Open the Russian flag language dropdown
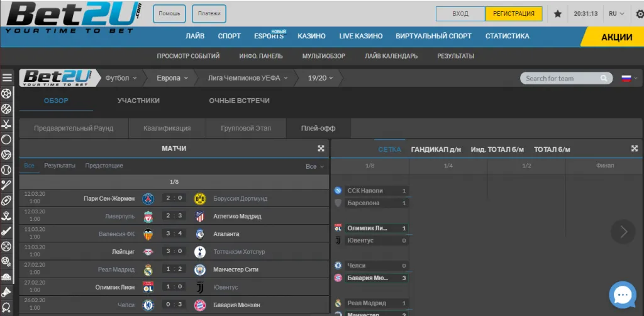The width and height of the screenshot is (644, 316). tap(629, 78)
